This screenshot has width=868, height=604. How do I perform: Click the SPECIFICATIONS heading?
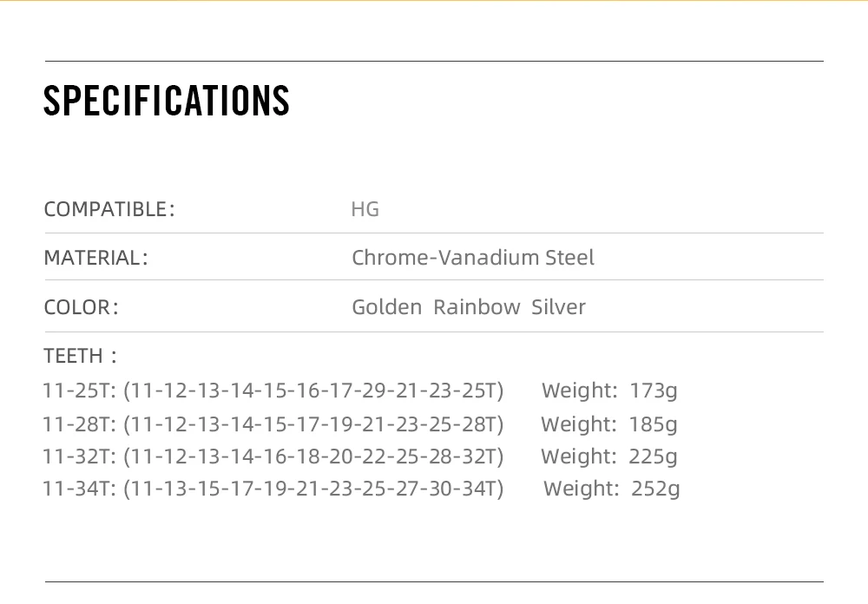click(167, 101)
